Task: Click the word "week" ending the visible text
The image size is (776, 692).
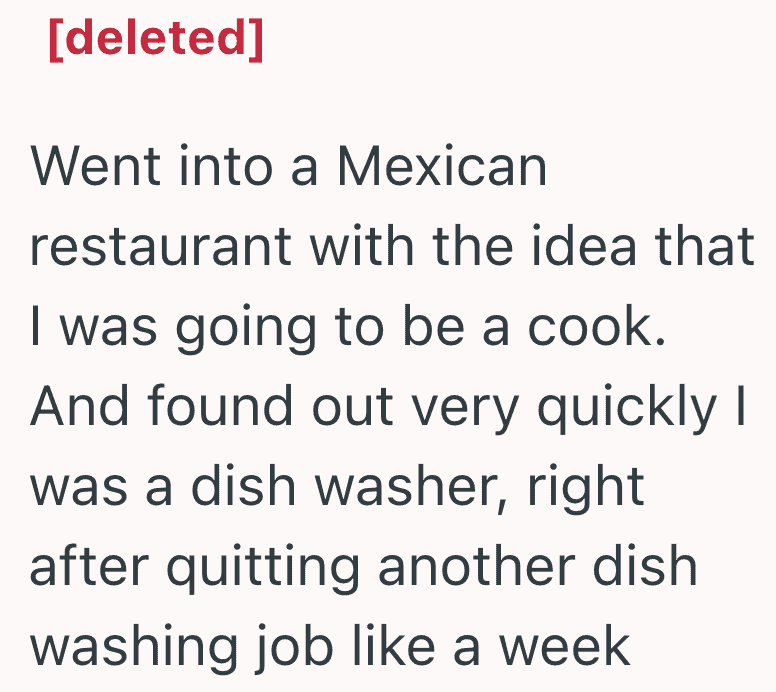Action: pyautogui.click(x=564, y=646)
